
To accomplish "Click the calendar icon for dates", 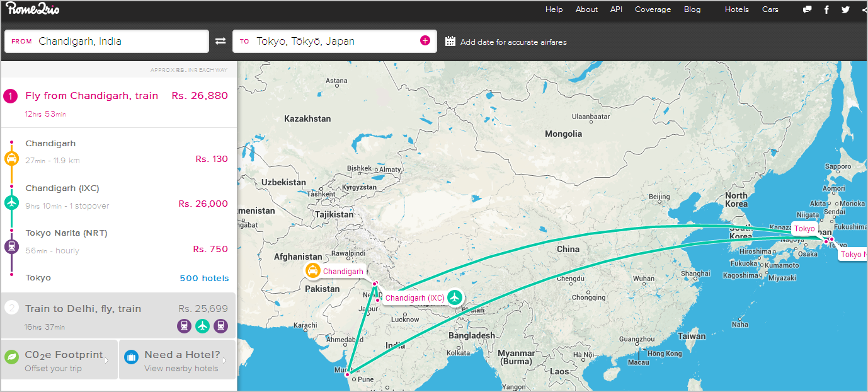I will (450, 42).
